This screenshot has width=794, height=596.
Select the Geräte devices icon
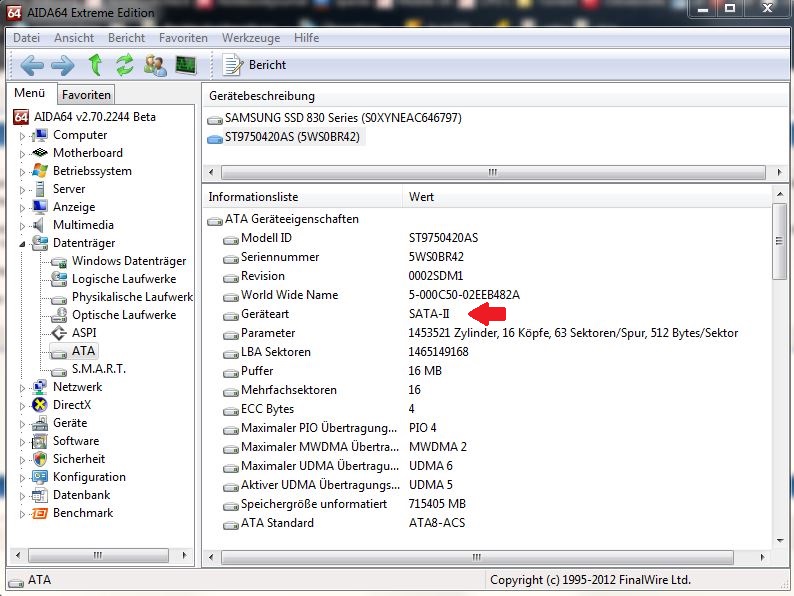coord(39,423)
